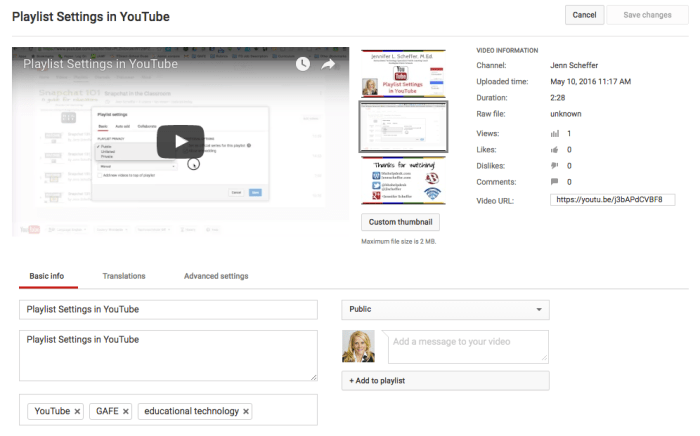Open the Public privacy dropdown
The image size is (700, 436).
point(445,310)
